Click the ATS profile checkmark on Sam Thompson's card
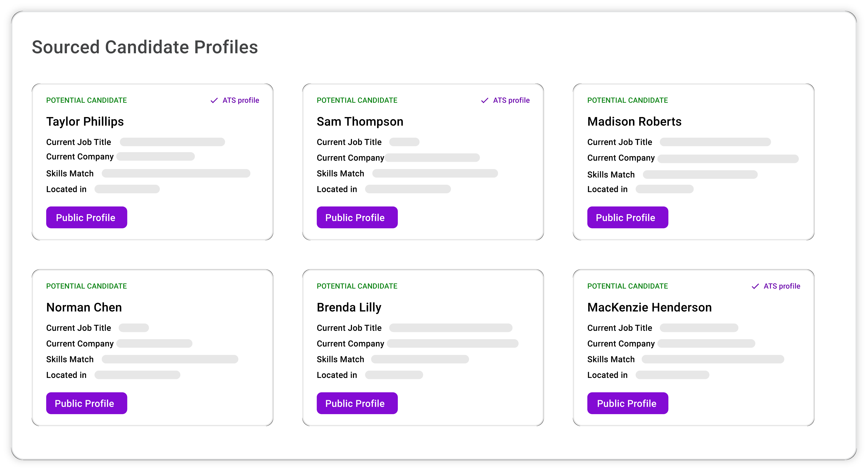This screenshot has height=471, width=868. pos(485,100)
